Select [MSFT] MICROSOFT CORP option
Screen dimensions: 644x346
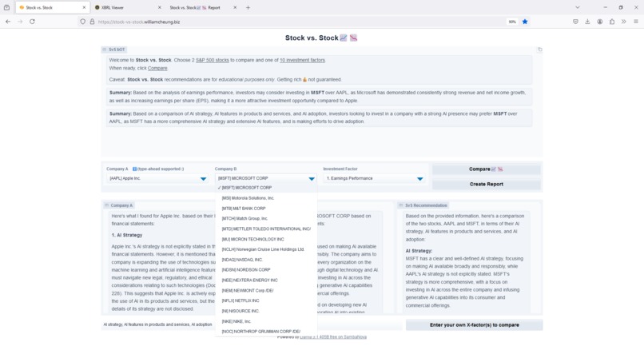[x=266, y=188]
